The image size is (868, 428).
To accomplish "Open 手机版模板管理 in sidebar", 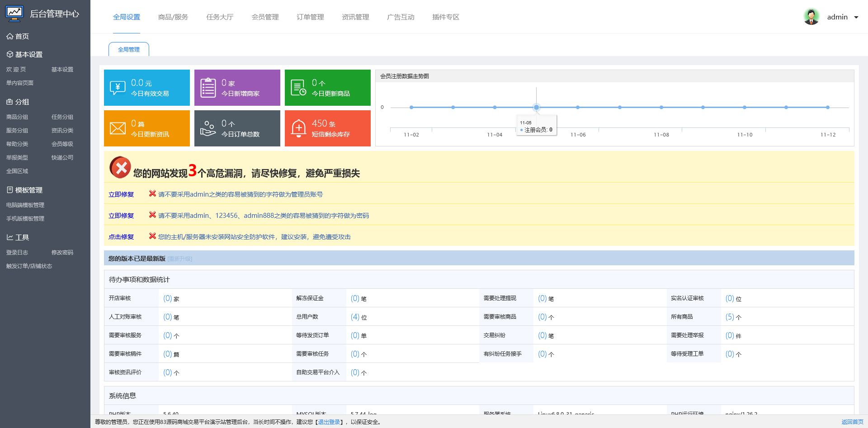I will tap(25, 219).
